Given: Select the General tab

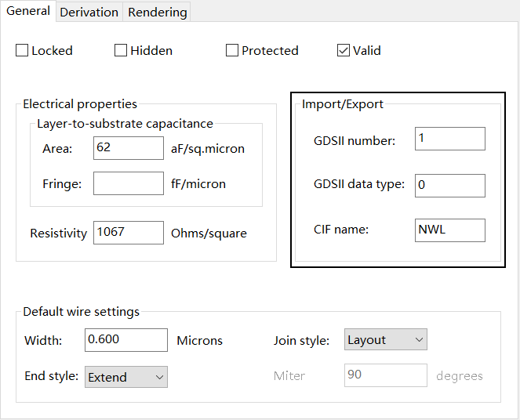Looking at the screenshot, I should [x=28, y=11].
